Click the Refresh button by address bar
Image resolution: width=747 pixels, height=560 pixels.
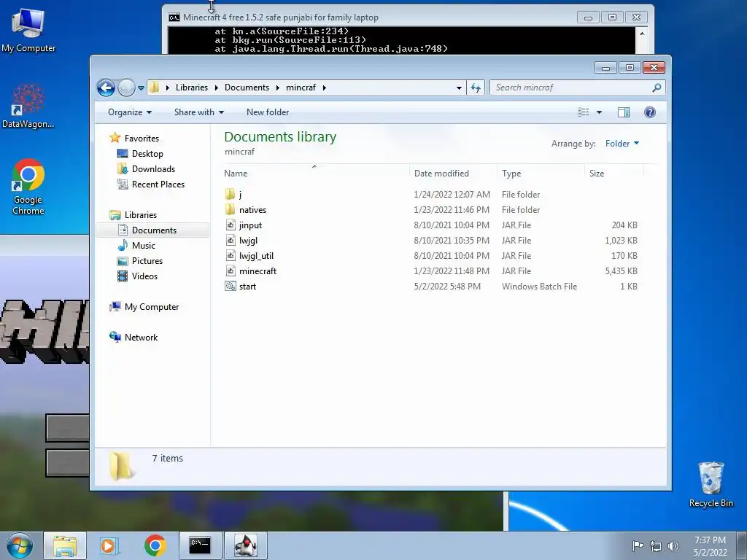[476, 87]
